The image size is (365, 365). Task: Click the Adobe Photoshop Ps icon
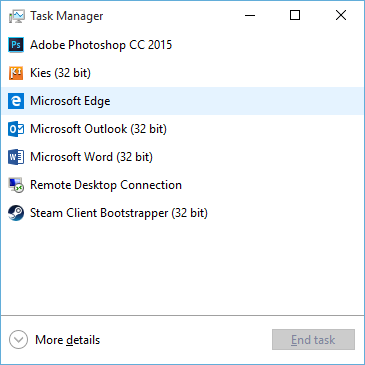tap(16, 45)
